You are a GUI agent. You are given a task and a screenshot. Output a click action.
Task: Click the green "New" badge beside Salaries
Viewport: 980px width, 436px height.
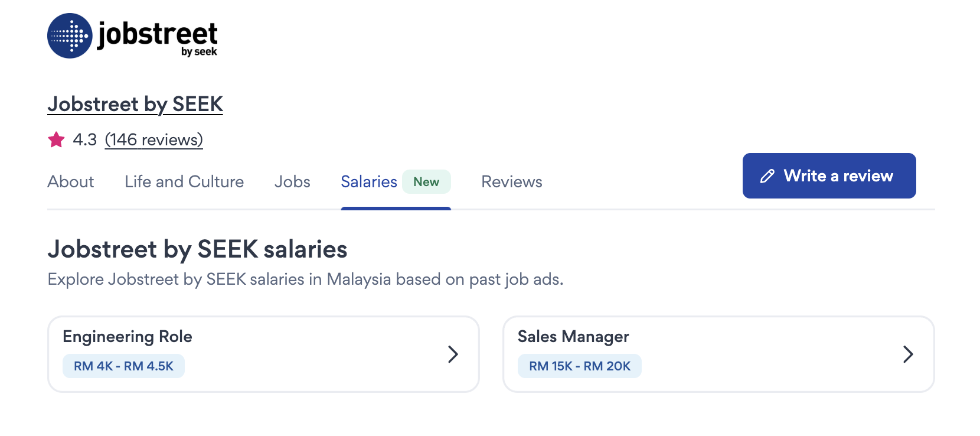(x=426, y=182)
